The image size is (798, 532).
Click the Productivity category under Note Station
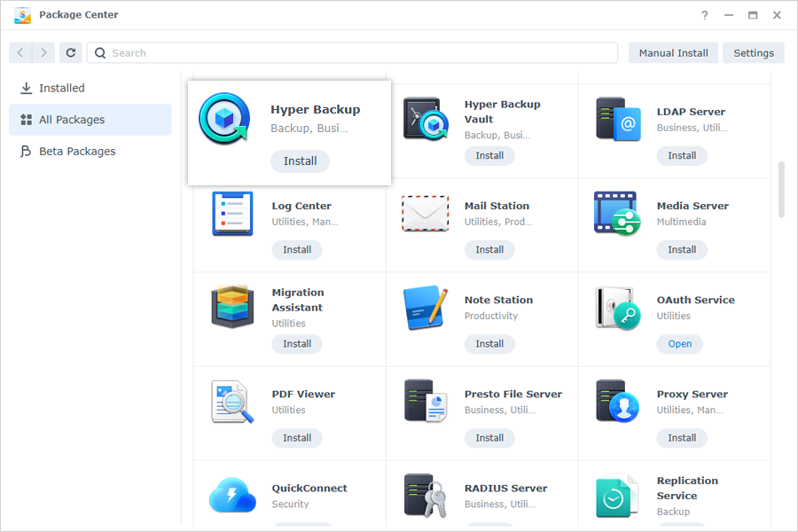pos(491,317)
